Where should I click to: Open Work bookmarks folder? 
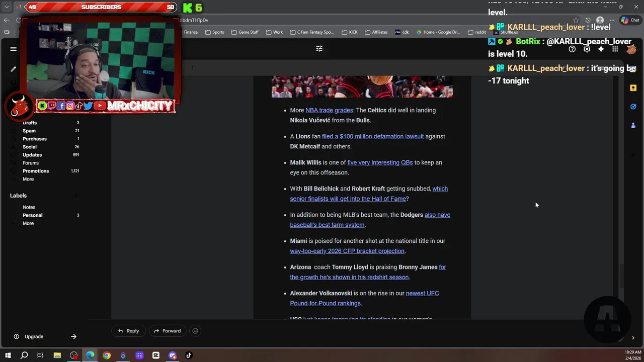click(x=274, y=32)
